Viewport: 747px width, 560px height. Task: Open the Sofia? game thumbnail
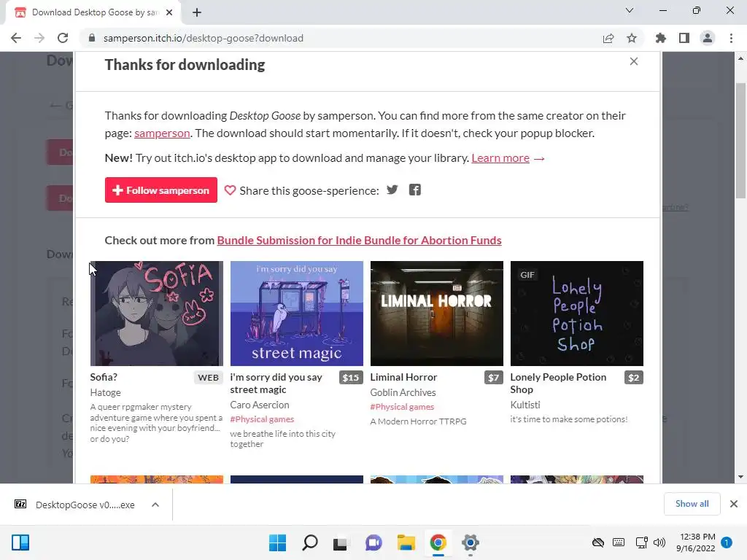coord(157,314)
